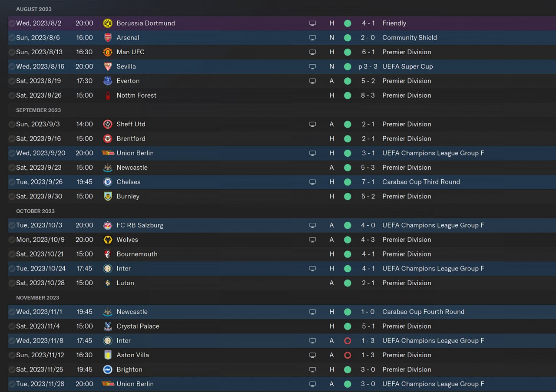Click the Borussia Dortmund club badge
The width and height of the screenshot is (556, 392).
pyautogui.click(x=107, y=23)
